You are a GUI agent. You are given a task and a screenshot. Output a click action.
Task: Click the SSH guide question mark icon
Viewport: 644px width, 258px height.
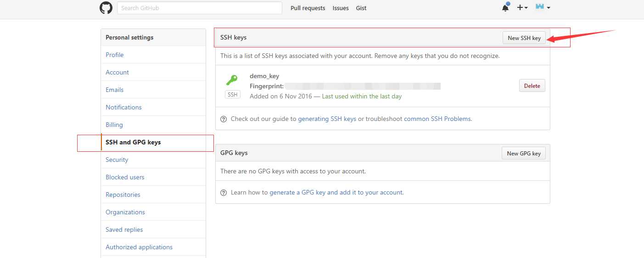click(x=224, y=119)
